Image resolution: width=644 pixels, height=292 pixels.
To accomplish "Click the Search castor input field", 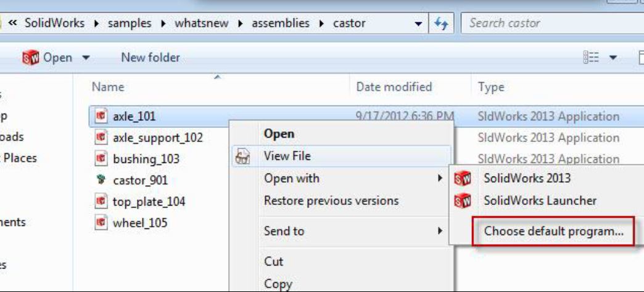I will 553,23.
